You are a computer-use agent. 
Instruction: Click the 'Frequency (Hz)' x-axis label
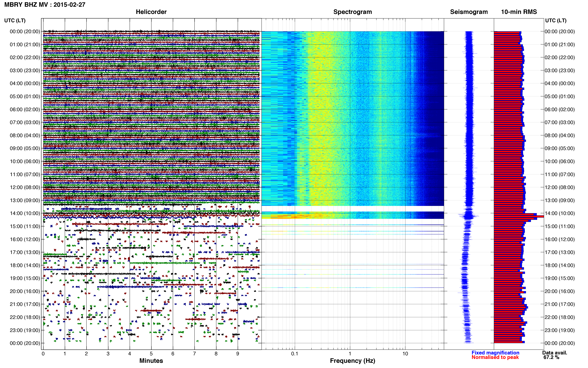(352, 361)
